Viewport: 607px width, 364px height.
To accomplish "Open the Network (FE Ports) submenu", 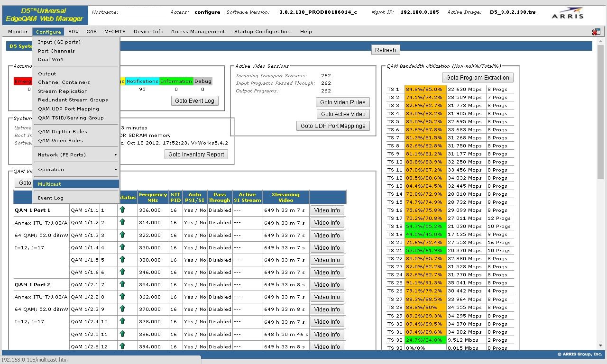I will coord(76,155).
